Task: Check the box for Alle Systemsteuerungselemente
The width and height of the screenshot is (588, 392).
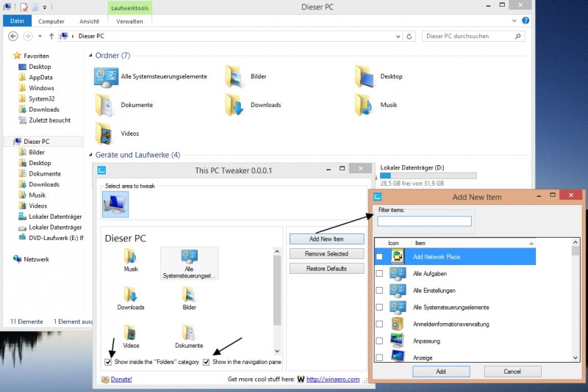Action: (379, 307)
